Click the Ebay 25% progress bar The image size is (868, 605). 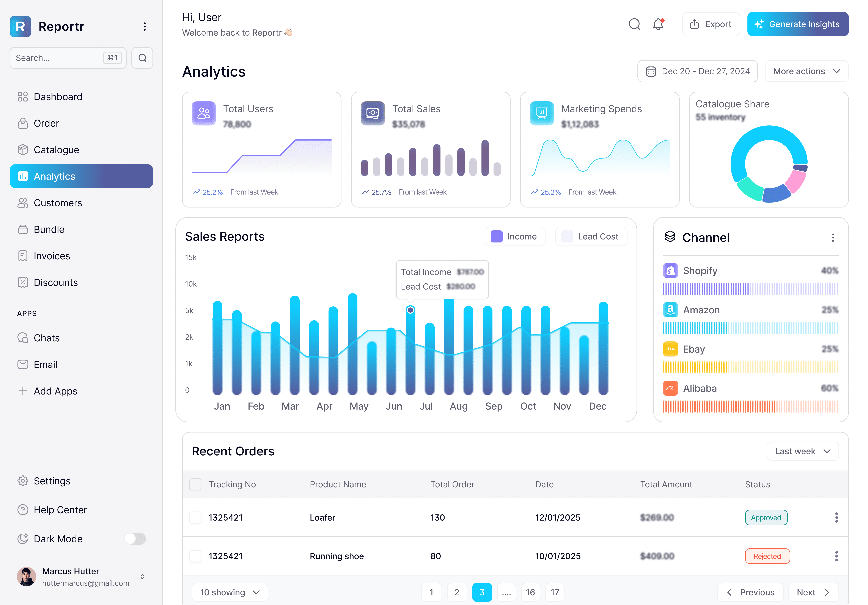(750, 367)
